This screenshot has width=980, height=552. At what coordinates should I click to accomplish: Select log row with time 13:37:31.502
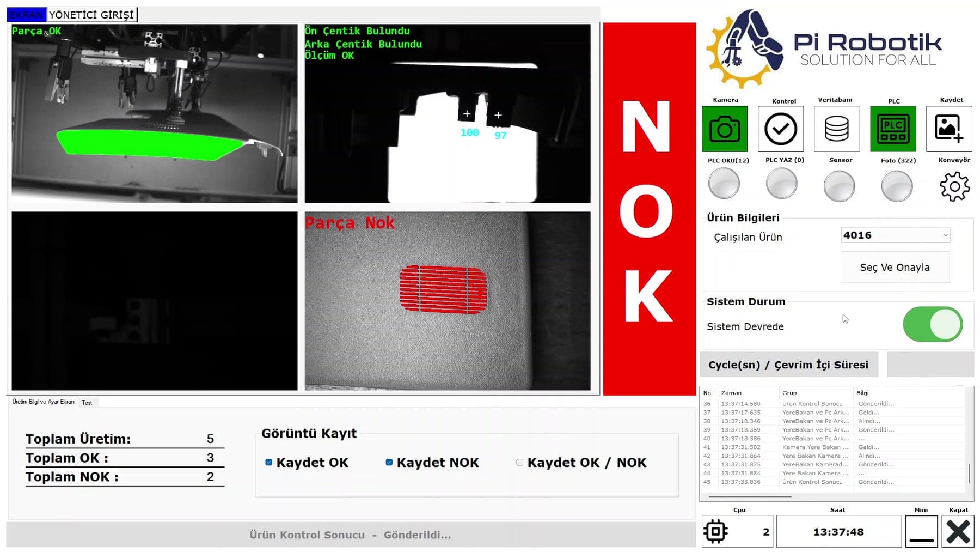tap(833, 447)
